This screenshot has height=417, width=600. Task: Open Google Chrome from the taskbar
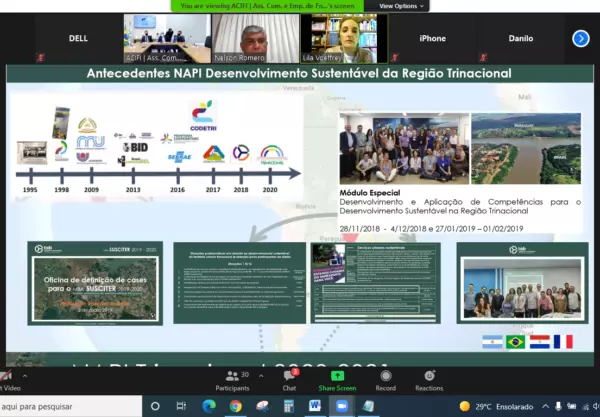236,406
